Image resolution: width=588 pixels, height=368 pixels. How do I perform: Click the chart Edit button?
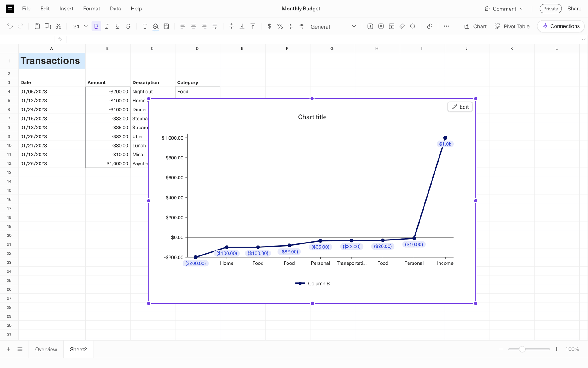pyautogui.click(x=460, y=107)
